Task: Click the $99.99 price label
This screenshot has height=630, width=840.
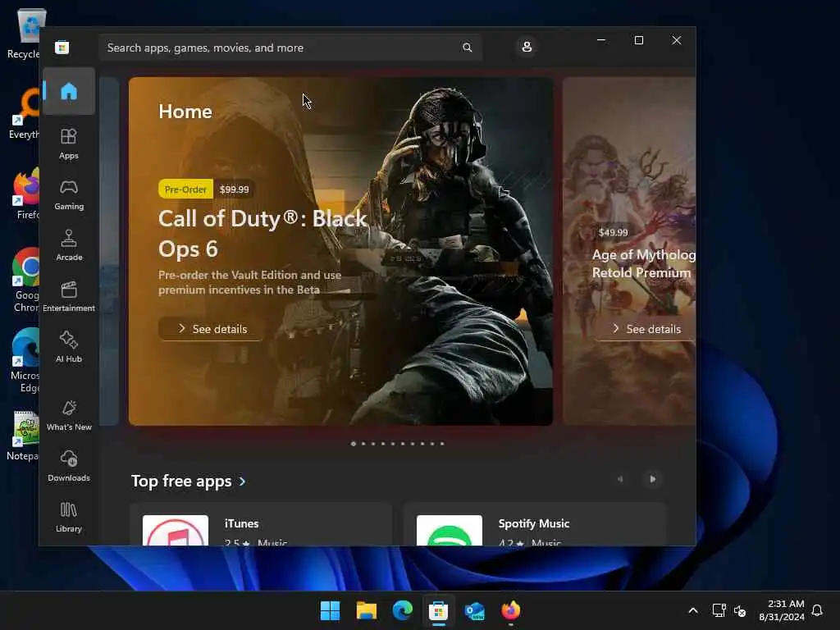Action: (234, 189)
